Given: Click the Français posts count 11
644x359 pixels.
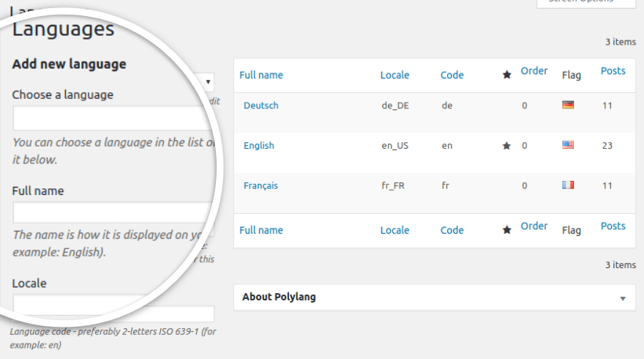Looking at the screenshot, I should 607,186.
